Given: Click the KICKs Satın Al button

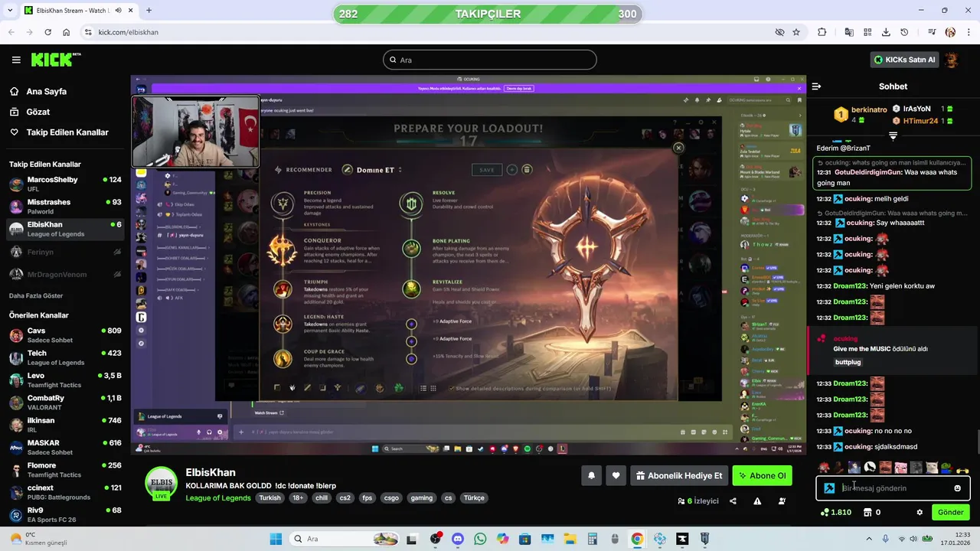Looking at the screenshot, I should [904, 60].
